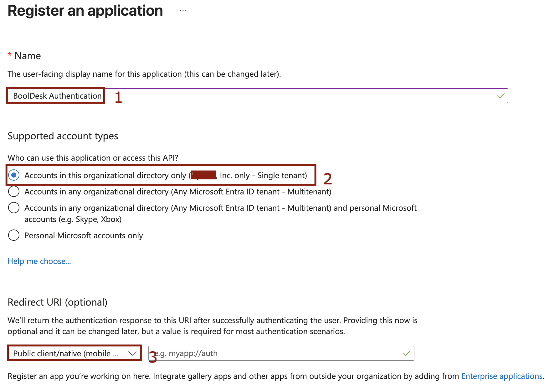The height and width of the screenshot is (392, 554).
Task: Open the ellipsis menu beside page title
Action: pyautogui.click(x=183, y=11)
